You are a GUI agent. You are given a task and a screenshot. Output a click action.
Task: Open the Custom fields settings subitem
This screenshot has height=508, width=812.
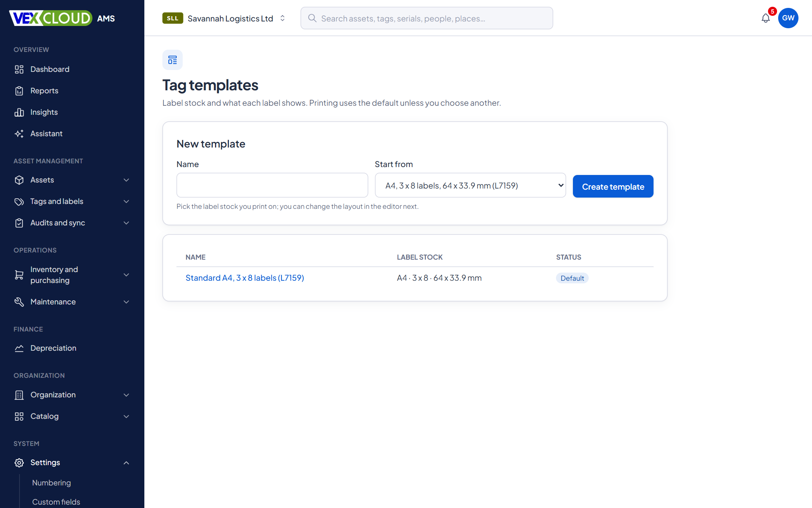coord(56,502)
